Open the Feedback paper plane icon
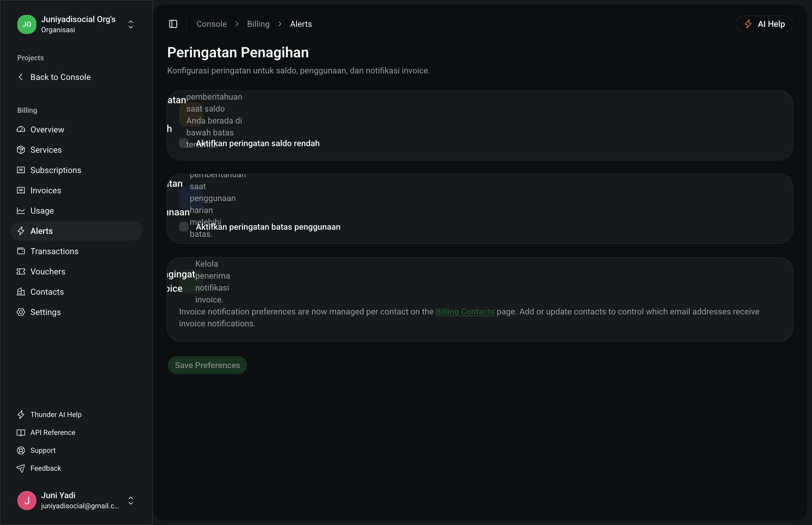The width and height of the screenshot is (812, 525). [21, 468]
